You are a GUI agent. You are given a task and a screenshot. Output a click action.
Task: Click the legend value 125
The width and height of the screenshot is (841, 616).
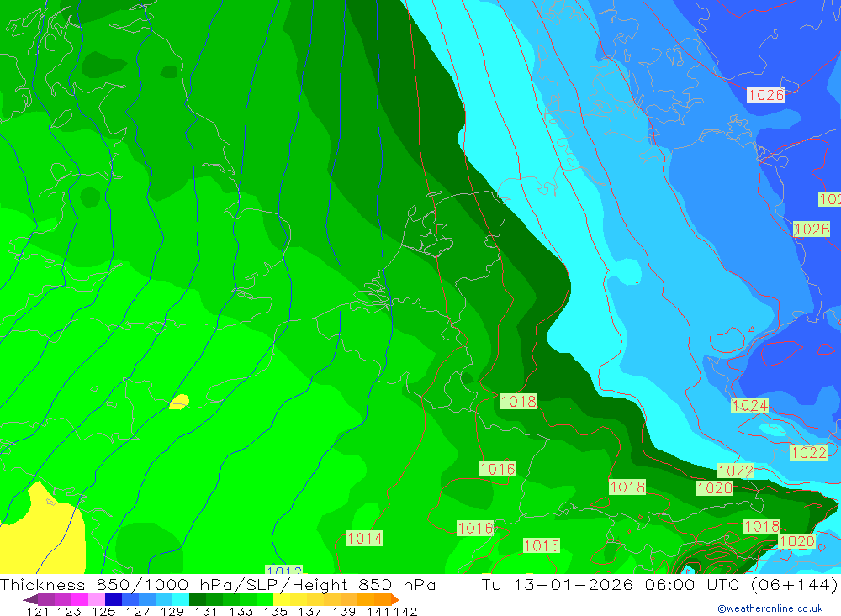pyautogui.click(x=103, y=611)
